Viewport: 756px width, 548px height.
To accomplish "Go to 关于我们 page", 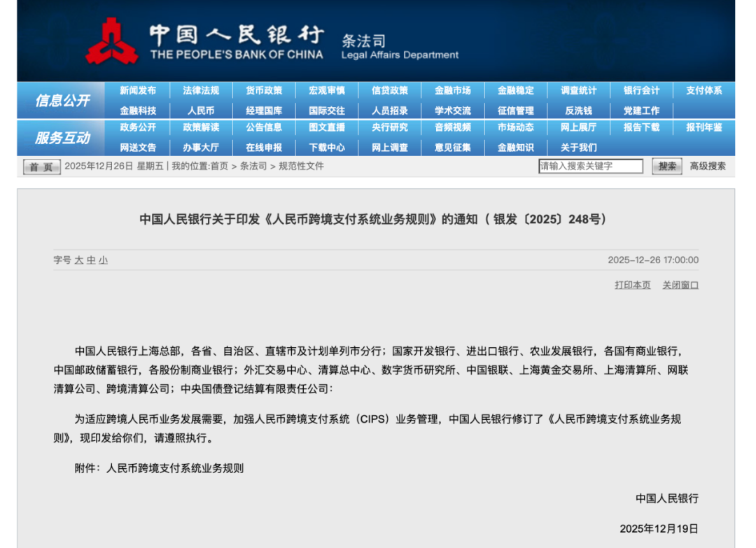I will (579, 148).
